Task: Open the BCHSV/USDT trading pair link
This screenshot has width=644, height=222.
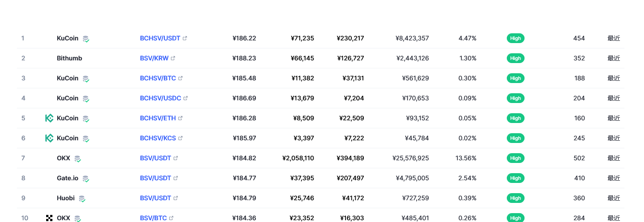Action: tap(160, 38)
